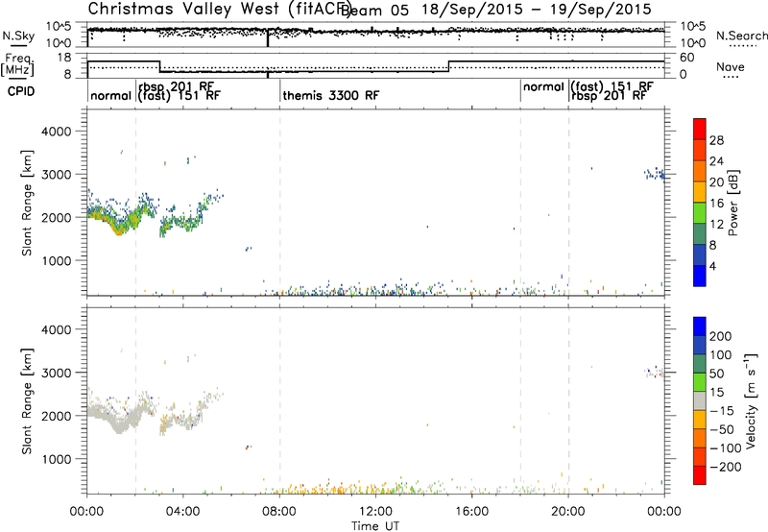
Task: Click the '04:00' time axis label
Action: [x=183, y=512]
